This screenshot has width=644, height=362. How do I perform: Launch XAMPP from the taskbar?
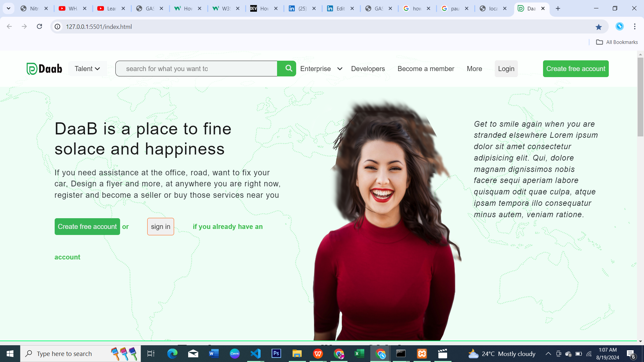click(422, 354)
